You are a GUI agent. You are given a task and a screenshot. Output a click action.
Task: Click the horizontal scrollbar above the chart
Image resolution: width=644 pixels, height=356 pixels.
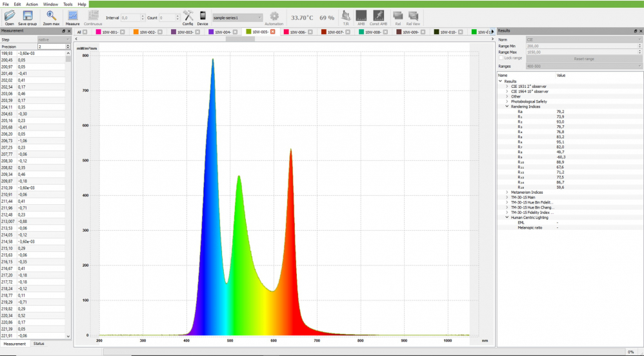(x=240, y=39)
